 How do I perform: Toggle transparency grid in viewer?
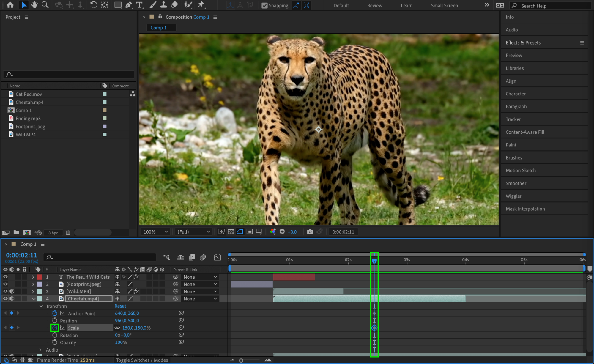(231, 232)
